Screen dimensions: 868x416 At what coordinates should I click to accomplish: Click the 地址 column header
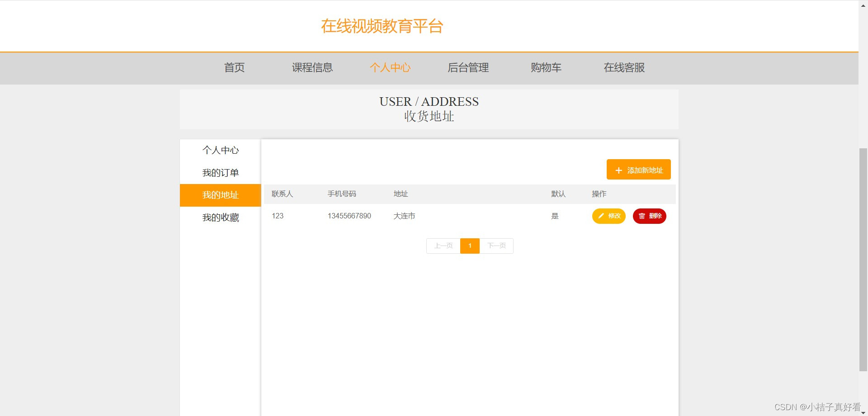(401, 194)
